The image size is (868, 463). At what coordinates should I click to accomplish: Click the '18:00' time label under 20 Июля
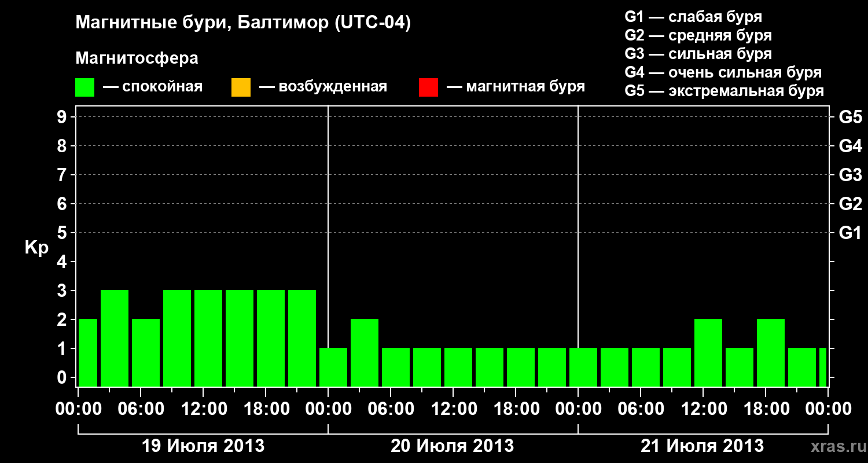pos(516,409)
